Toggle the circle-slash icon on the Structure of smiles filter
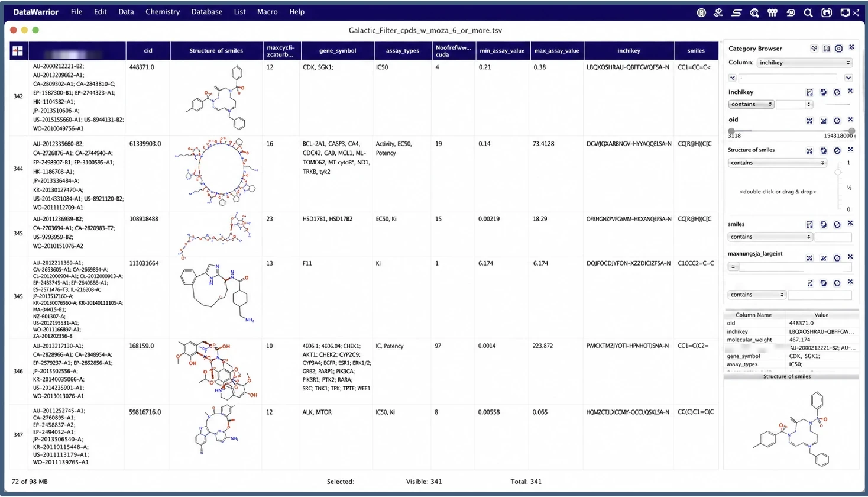Viewport: 868px width, 497px height. coord(837,151)
